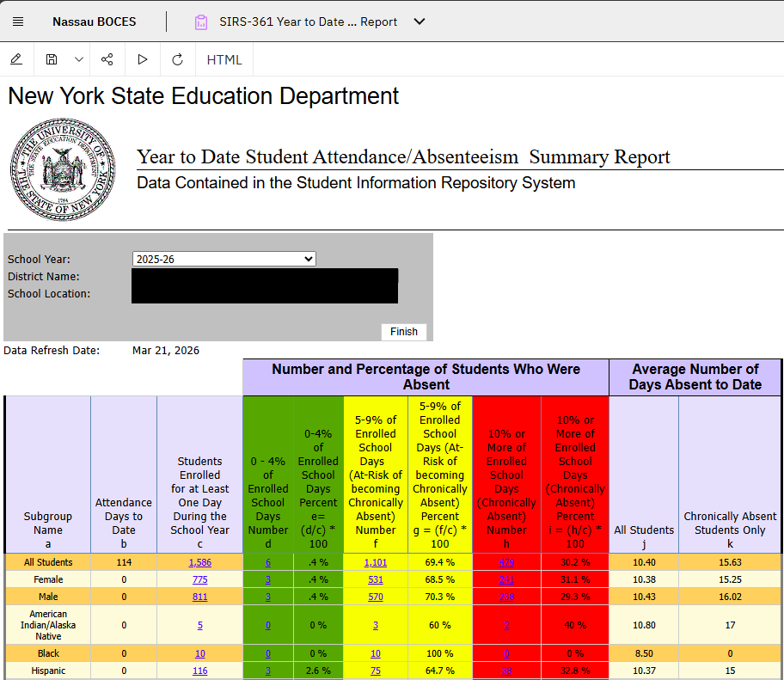Click Attendance Days value 114

point(124,562)
